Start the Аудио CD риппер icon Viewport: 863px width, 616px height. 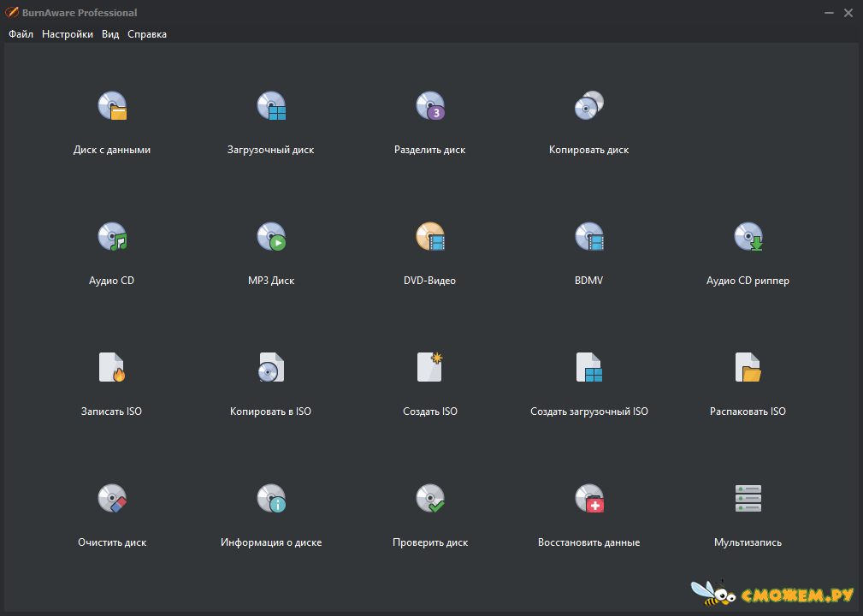coord(748,237)
